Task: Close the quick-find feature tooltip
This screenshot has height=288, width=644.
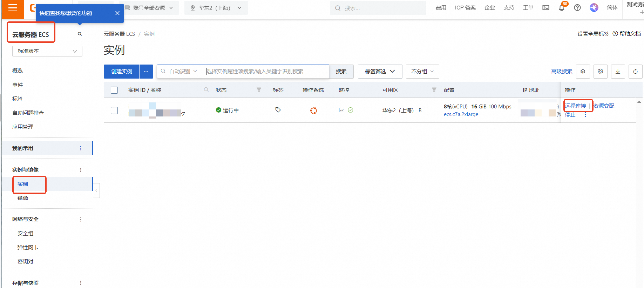Action: 117,13
